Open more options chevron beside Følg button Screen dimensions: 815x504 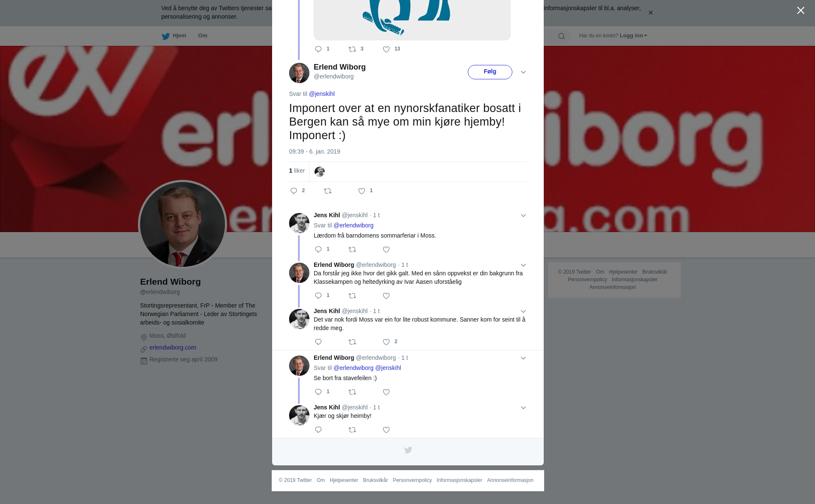point(523,73)
